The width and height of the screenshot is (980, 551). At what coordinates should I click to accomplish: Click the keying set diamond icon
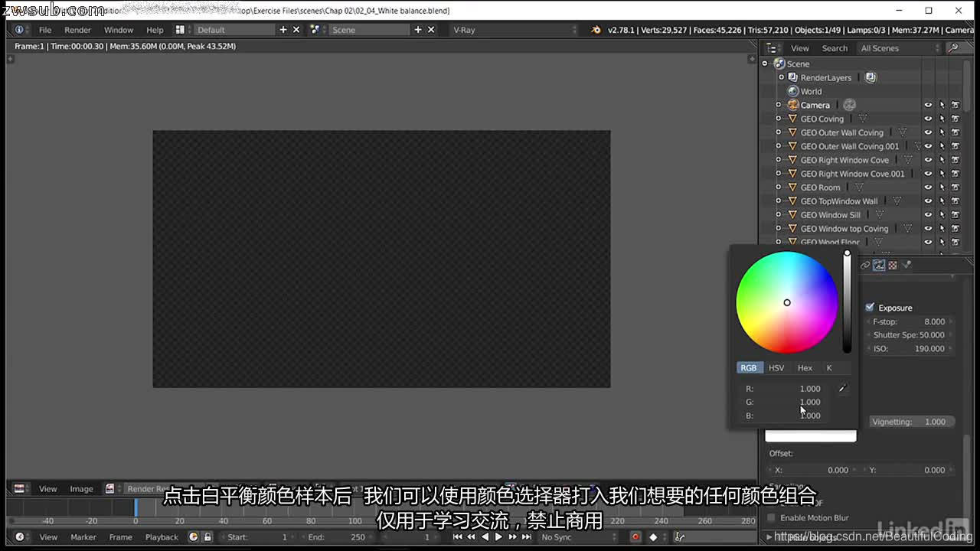pos(653,536)
